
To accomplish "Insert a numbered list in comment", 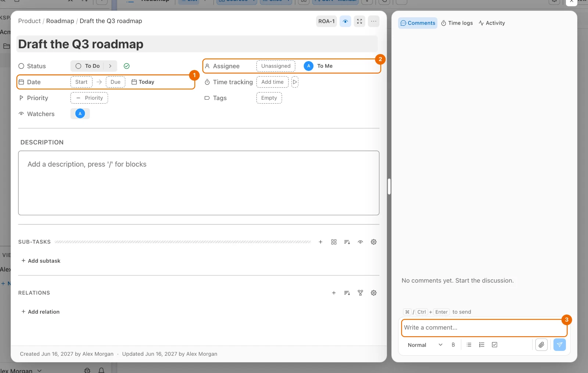I will click(x=482, y=345).
